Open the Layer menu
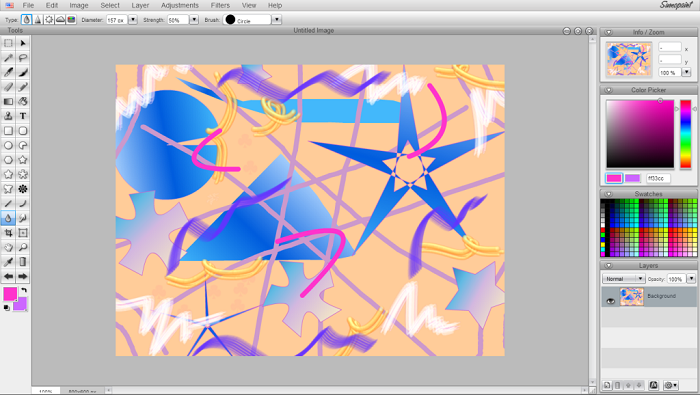 (x=140, y=5)
